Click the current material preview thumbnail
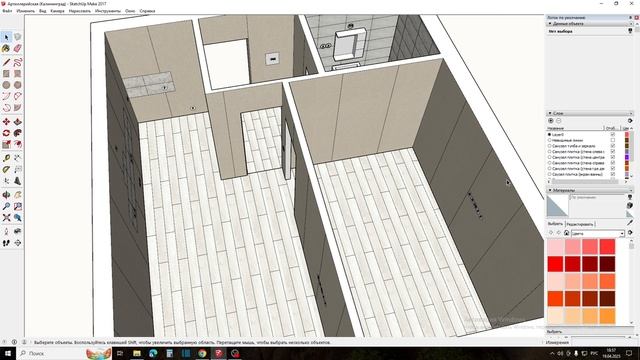The image size is (640, 360). tap(557, 206)
